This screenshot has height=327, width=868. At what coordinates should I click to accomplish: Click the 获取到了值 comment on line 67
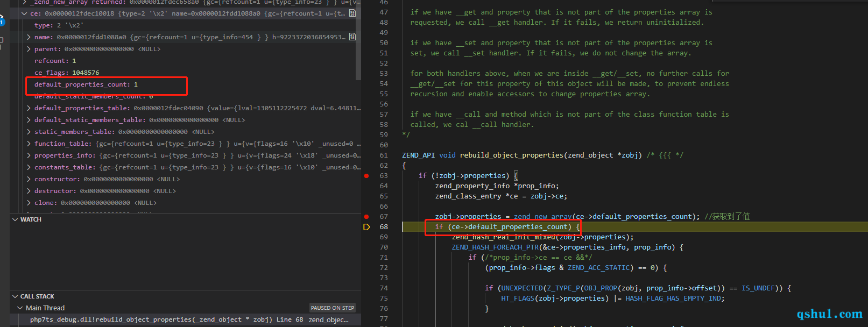pyautogui.click(x=727, y=217)
